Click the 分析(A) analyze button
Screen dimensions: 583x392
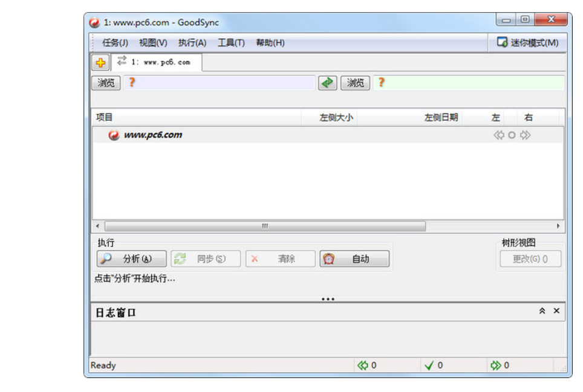click(x=131, y=259)
